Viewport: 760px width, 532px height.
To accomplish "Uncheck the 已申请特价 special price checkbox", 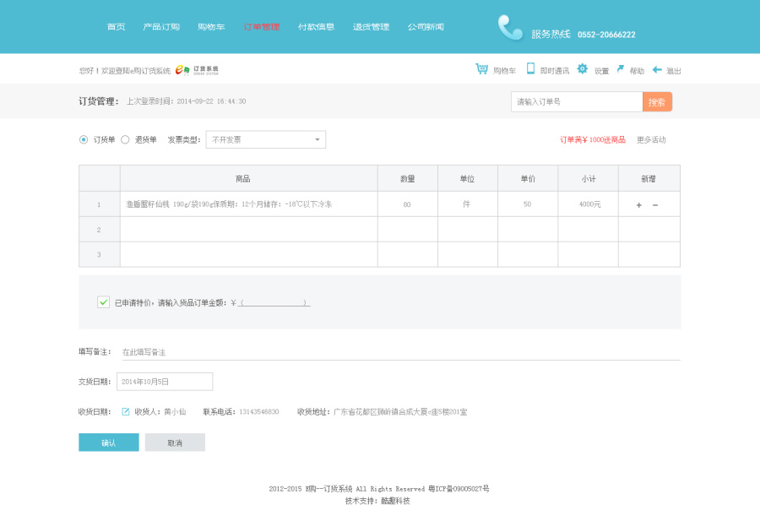I will click(x=103, y=301).
